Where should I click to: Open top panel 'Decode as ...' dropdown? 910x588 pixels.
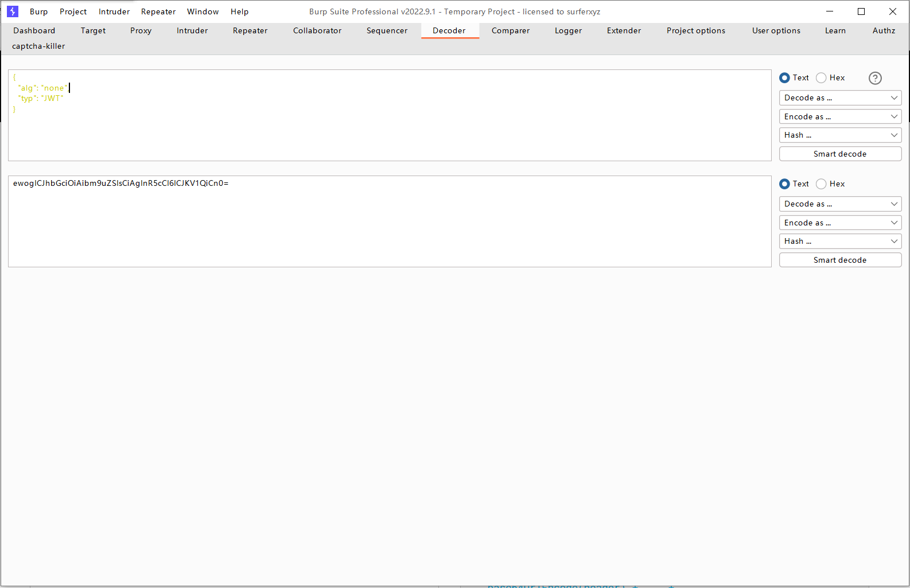(840, 98)
